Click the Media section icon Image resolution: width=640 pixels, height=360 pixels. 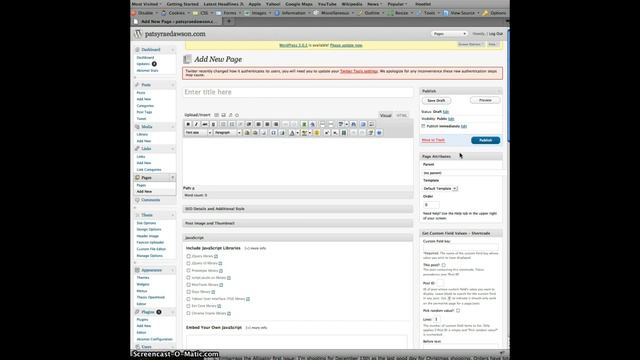[138, 127]
